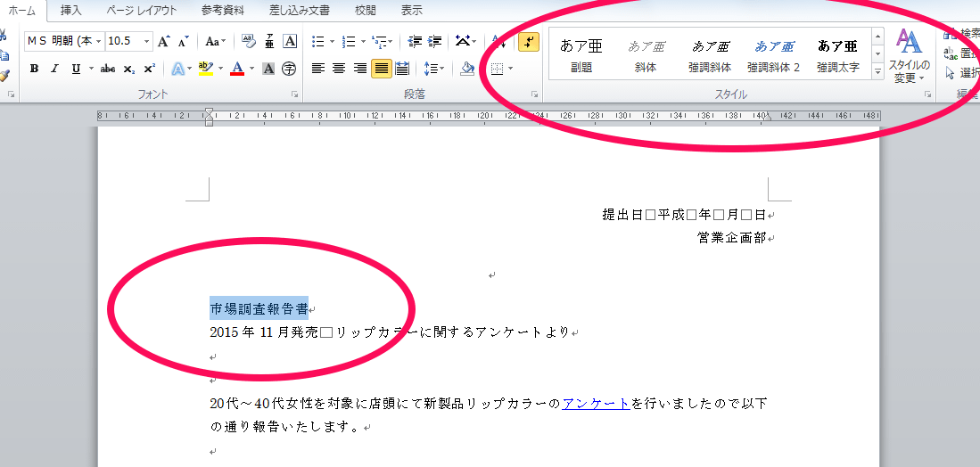Apply the 強調斜体 style
980x467 pixels.
pyautogui.click(x=710, y=54)
